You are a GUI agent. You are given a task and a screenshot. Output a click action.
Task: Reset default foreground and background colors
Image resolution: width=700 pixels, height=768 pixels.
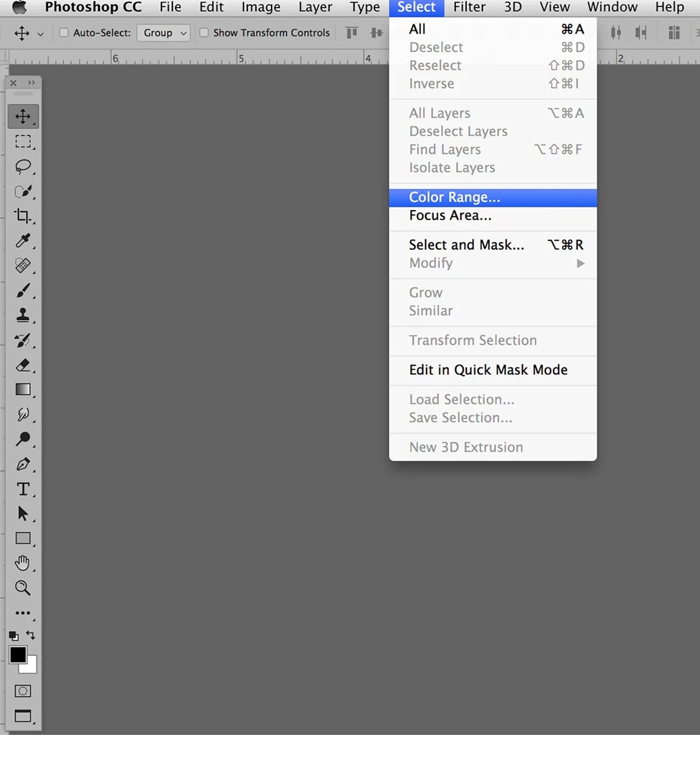click(14, 636)
